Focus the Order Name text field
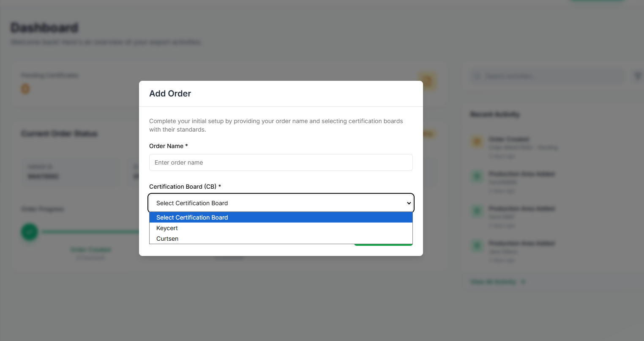The width and height of the screenshot is (644, 341). pyautogui.click(x=281, y=162)
